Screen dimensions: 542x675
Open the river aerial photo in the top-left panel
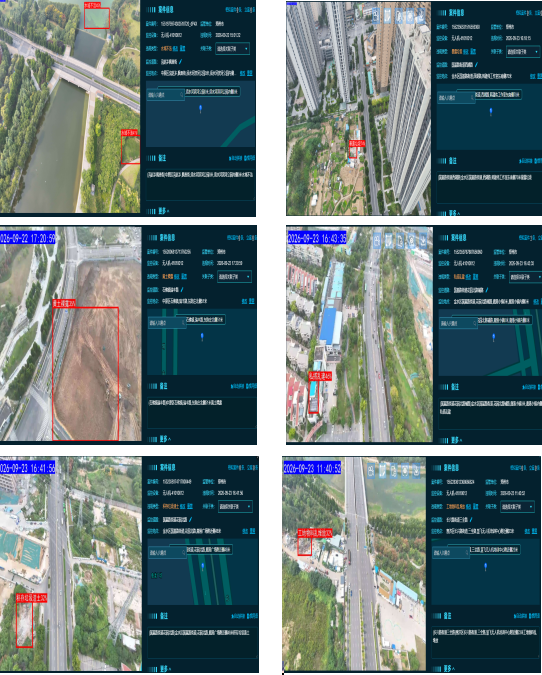[x=70, y=106]
